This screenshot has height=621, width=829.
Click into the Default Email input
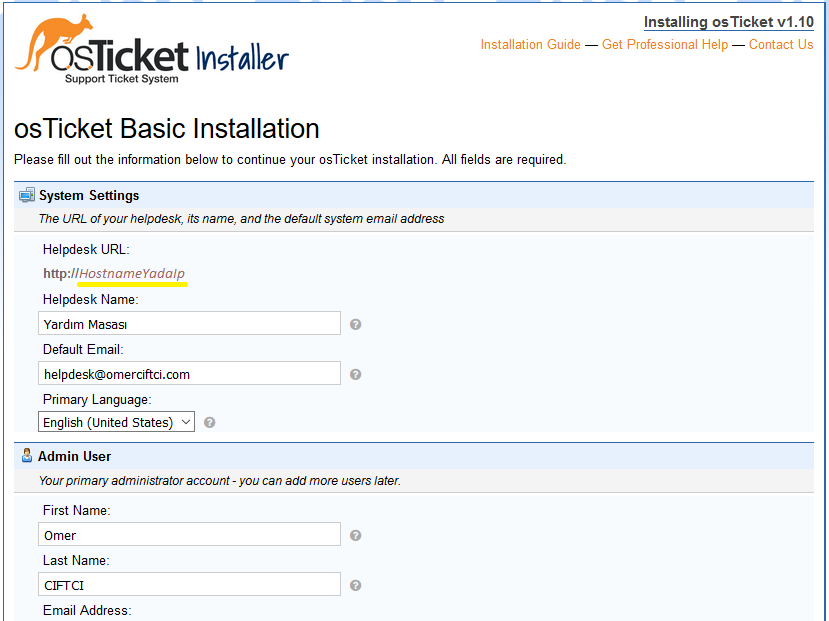click(x=190, y=374)
